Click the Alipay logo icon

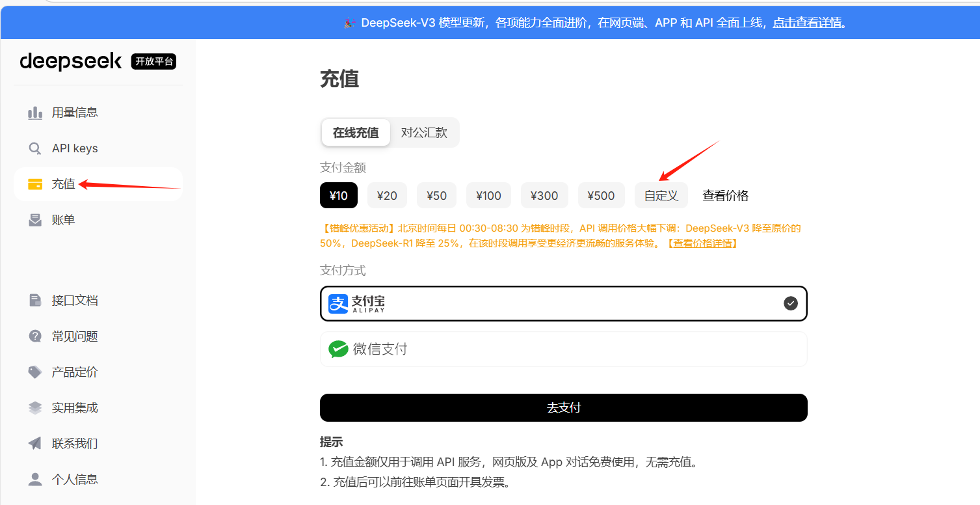click(x=338, y=304)
